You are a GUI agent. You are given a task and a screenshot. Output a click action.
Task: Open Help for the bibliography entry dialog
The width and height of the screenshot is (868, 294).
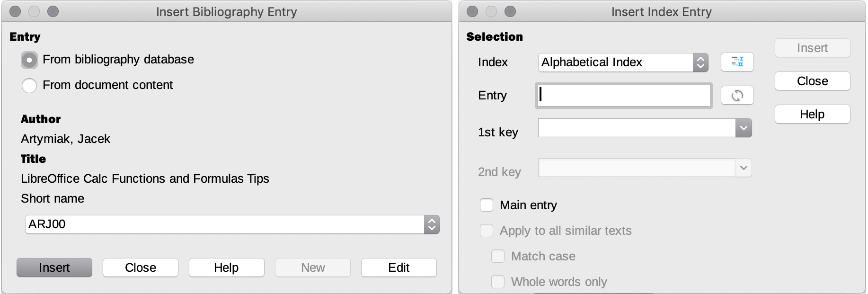tap(226, 267)
